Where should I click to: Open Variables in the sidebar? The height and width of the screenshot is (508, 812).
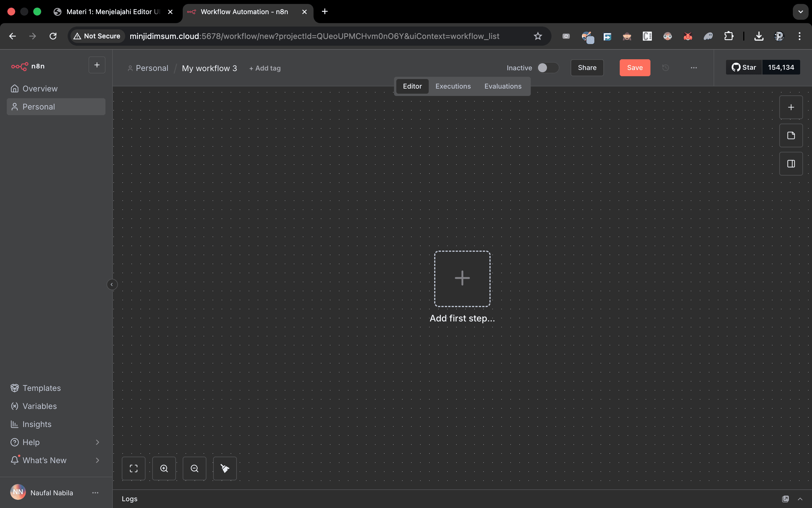[x=56, y=406]
